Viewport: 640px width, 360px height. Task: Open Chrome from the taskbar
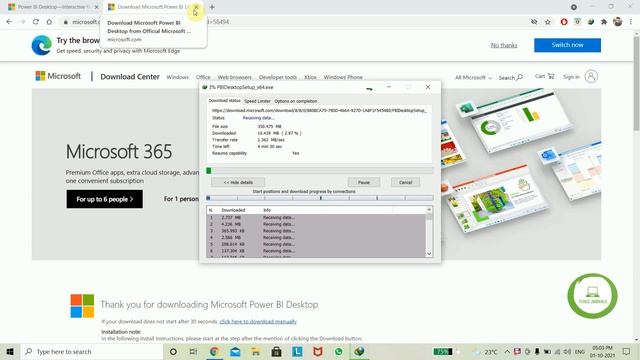pyautogui.click(x=214, y=351)
